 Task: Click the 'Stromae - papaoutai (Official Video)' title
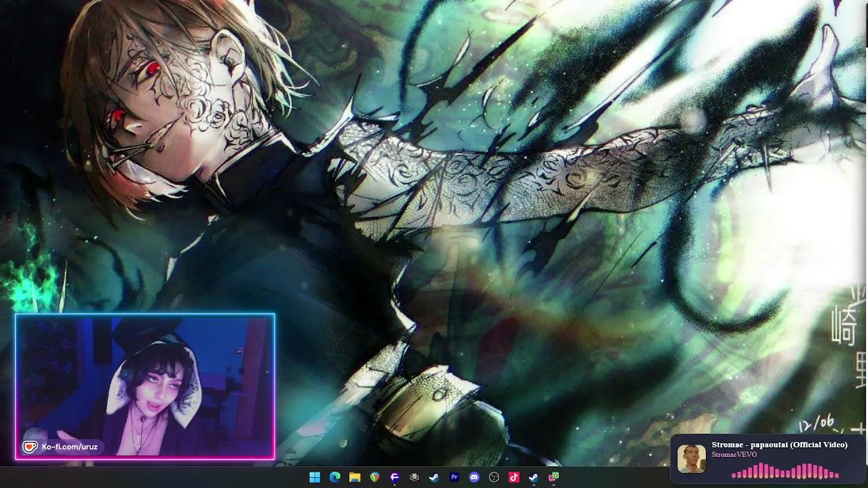point(779,445)
